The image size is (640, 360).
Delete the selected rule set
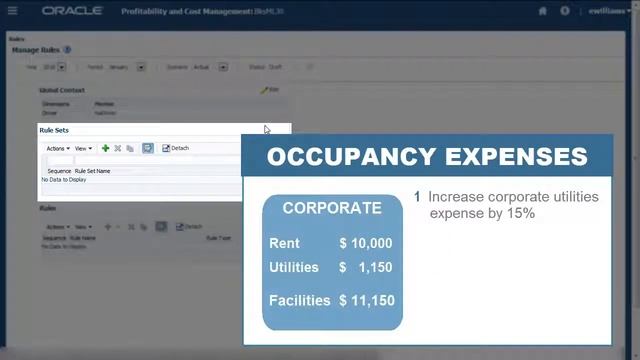click(118, 148)
